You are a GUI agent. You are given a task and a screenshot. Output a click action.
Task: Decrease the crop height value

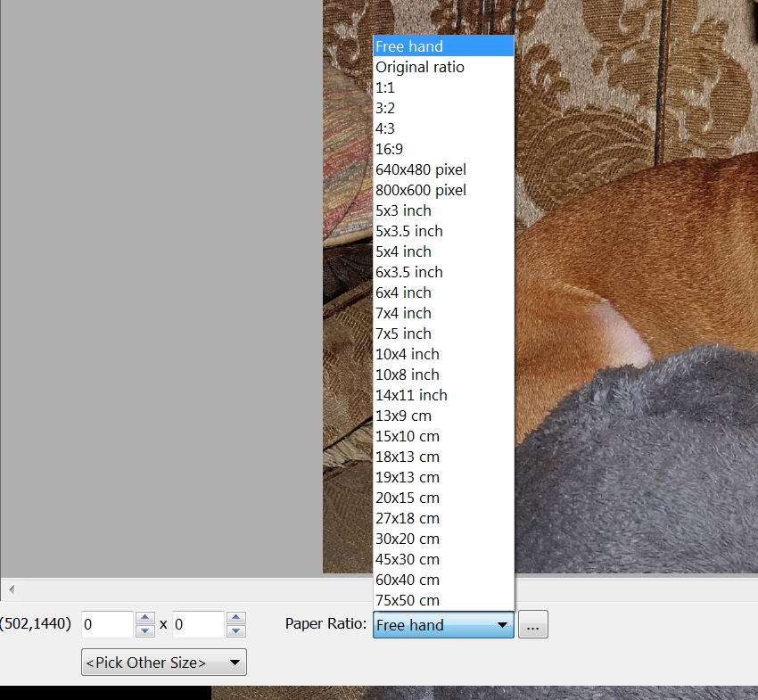click(235, 631)
